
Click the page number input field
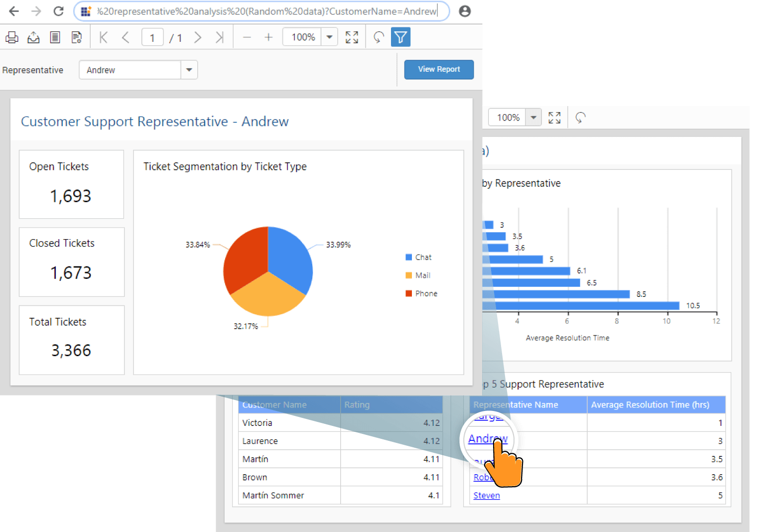pyautogui.click(x=152, y=36)
